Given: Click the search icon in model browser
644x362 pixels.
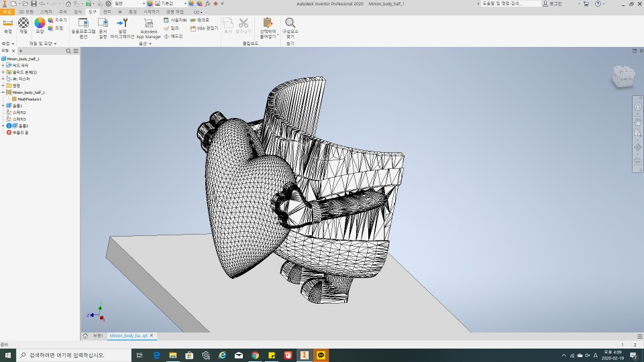Looking at the screenshot, I should (68, 51).
